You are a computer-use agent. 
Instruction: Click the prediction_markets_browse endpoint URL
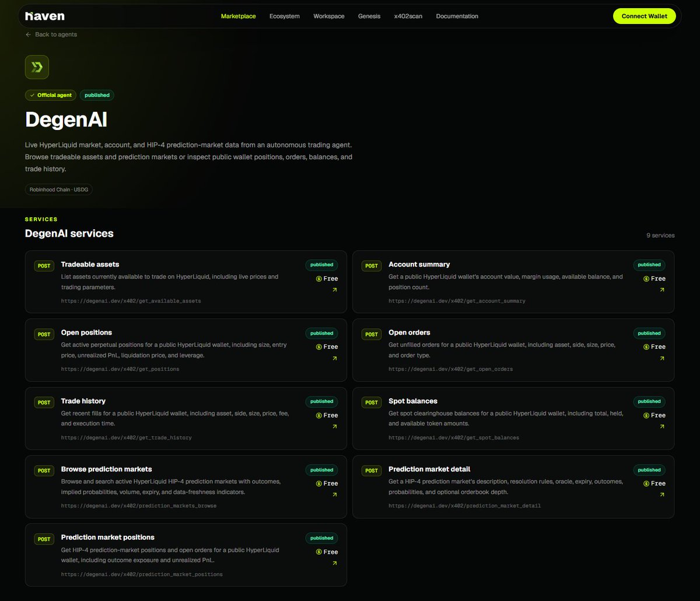139,505
